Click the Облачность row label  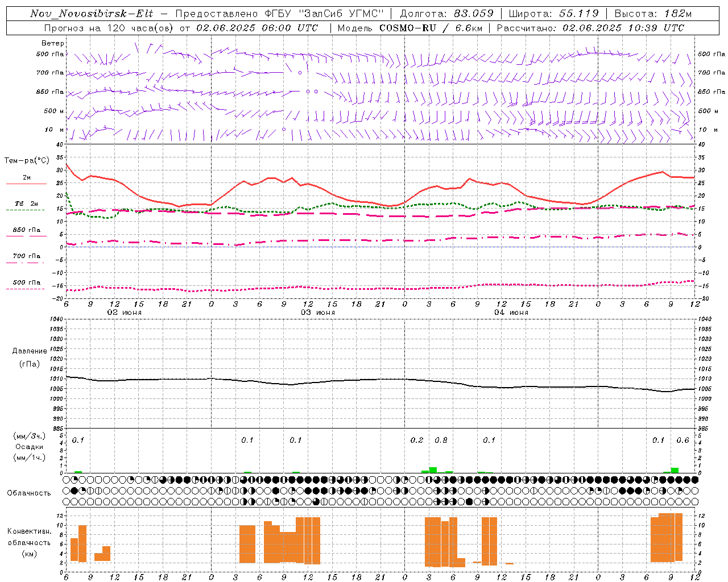(x=29, y=493)
